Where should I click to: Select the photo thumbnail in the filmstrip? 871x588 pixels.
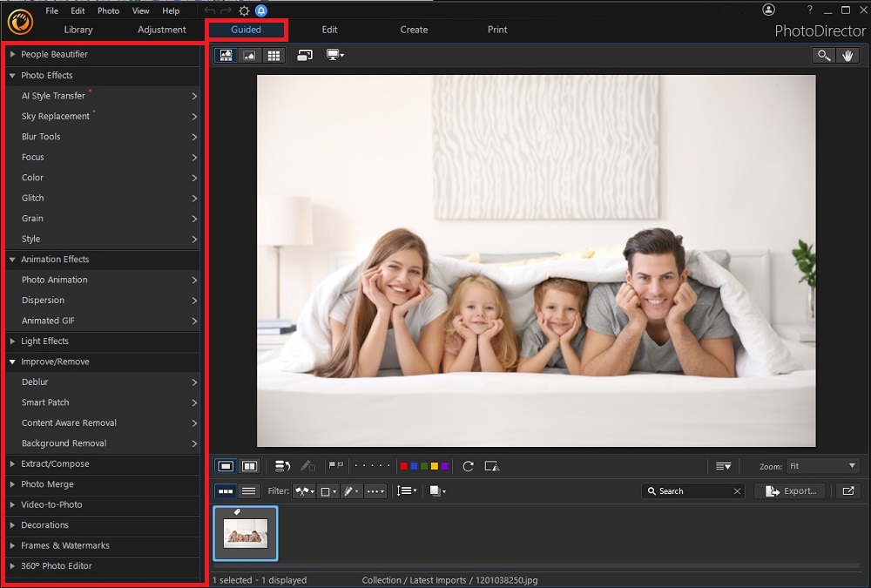point(245,532)
